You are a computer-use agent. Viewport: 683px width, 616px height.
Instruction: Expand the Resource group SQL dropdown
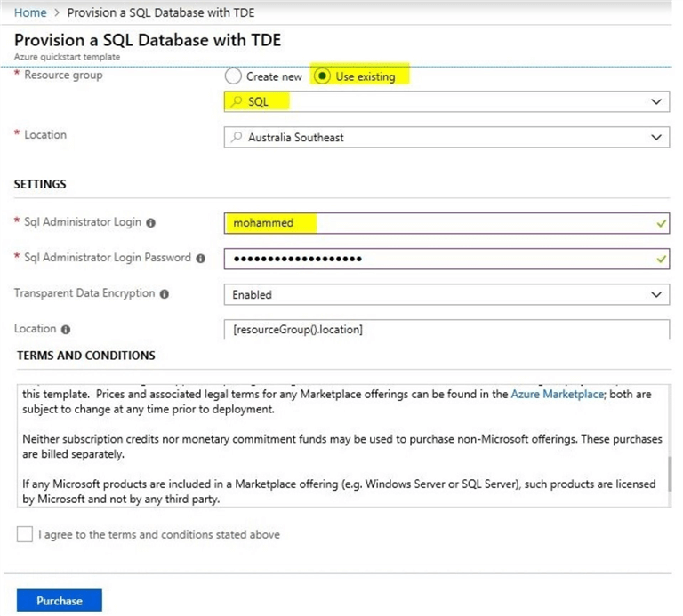(x=656, y=102)
